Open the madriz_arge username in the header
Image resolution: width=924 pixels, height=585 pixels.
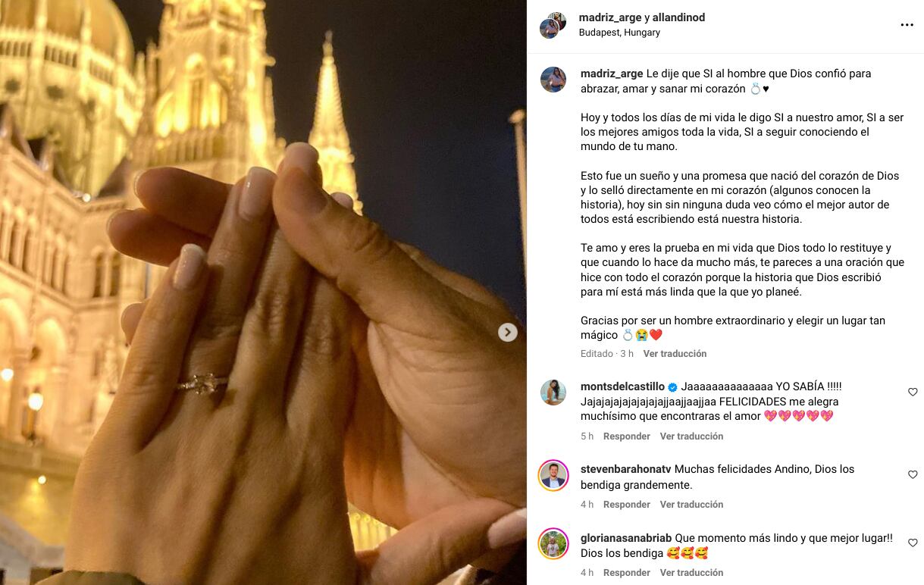[610, 17]
